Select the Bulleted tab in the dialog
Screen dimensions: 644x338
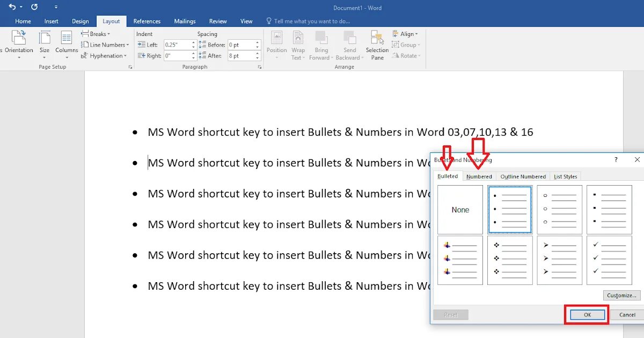(x=448, y=176)
